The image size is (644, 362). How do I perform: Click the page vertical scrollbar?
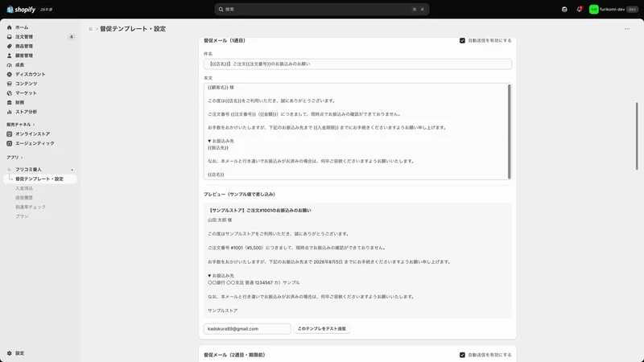[x=637, y=136]
